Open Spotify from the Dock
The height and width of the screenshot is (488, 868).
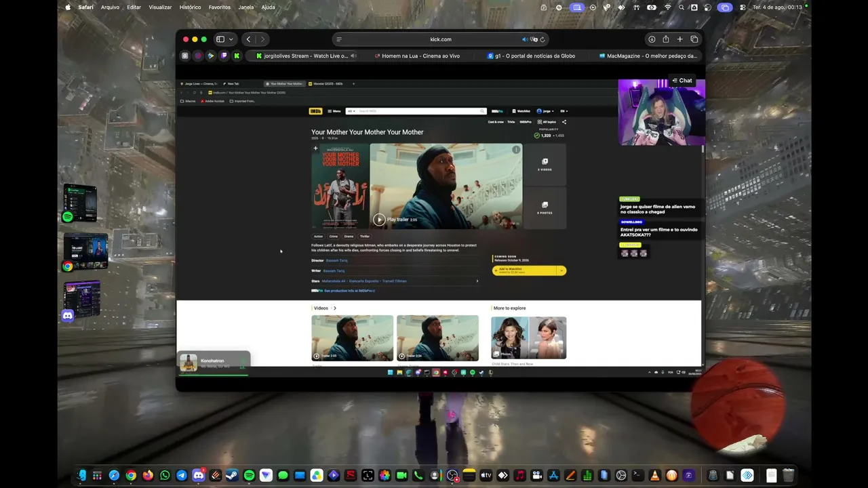point(249,475)
